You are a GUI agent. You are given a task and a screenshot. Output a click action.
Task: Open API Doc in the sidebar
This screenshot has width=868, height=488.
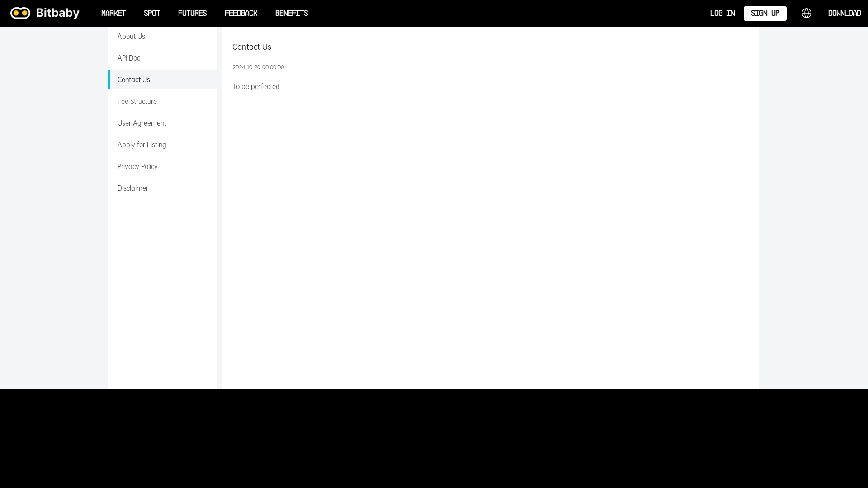coord(163,58)
